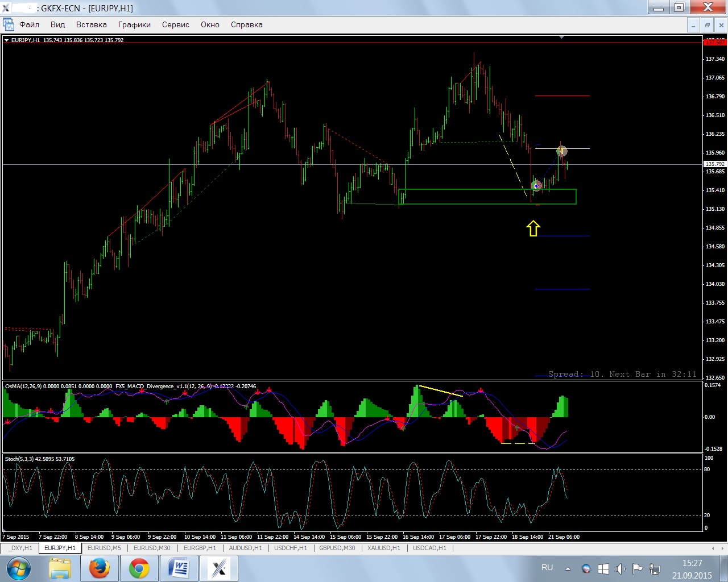Open the Графики menu
Viewport: 728px width, 582px height.
(x=134, y=24)
